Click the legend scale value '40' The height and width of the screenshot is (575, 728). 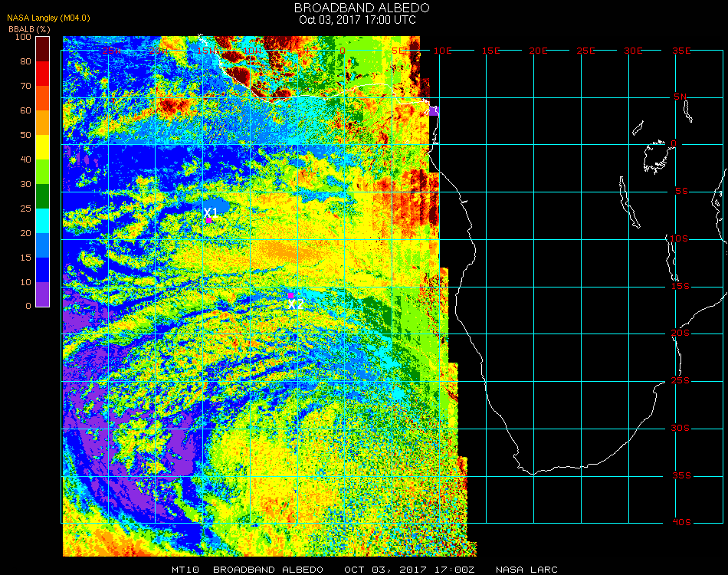click(25, 159)
